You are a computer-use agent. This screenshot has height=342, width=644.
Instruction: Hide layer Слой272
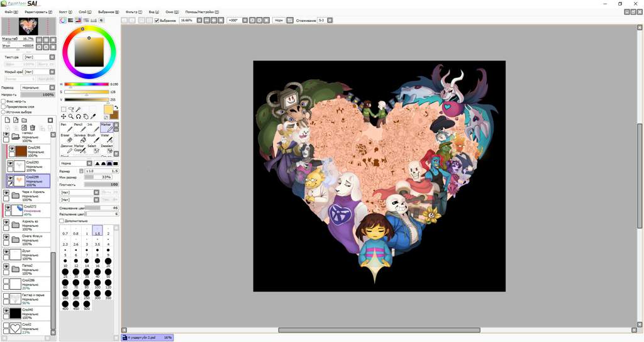8,207
